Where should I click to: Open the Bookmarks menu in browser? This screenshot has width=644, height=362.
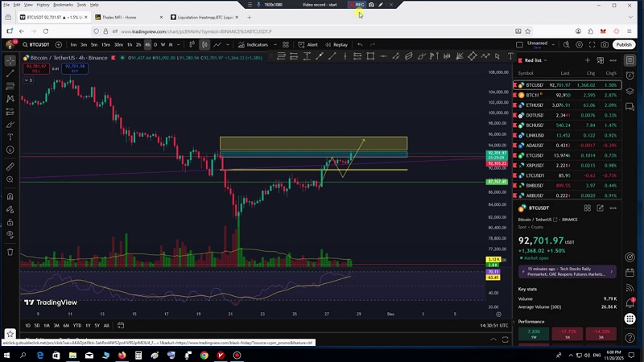pos(63,5)
